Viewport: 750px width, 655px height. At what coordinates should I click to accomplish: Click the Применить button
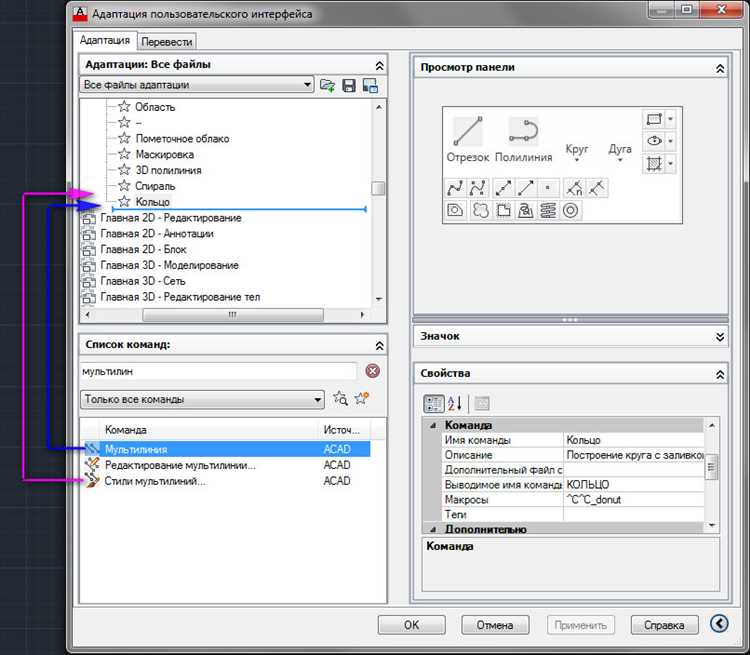pos(581,625)
